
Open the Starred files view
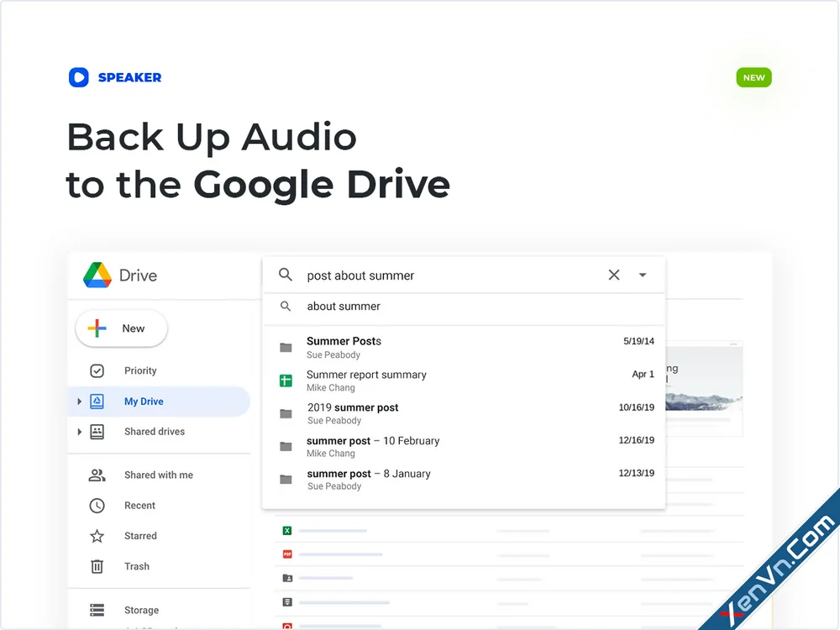(140, 536)
